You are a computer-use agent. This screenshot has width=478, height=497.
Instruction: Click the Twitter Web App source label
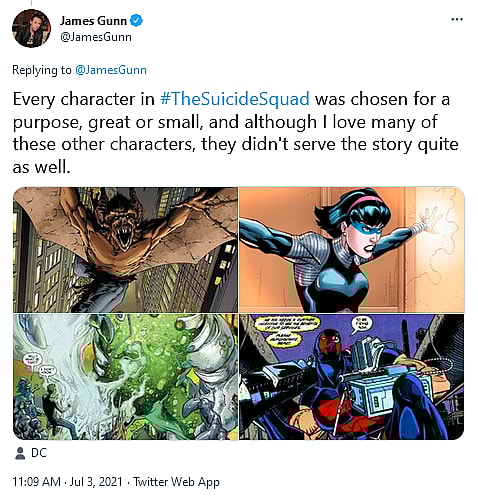pyautogui.click(x=176, y=482)
